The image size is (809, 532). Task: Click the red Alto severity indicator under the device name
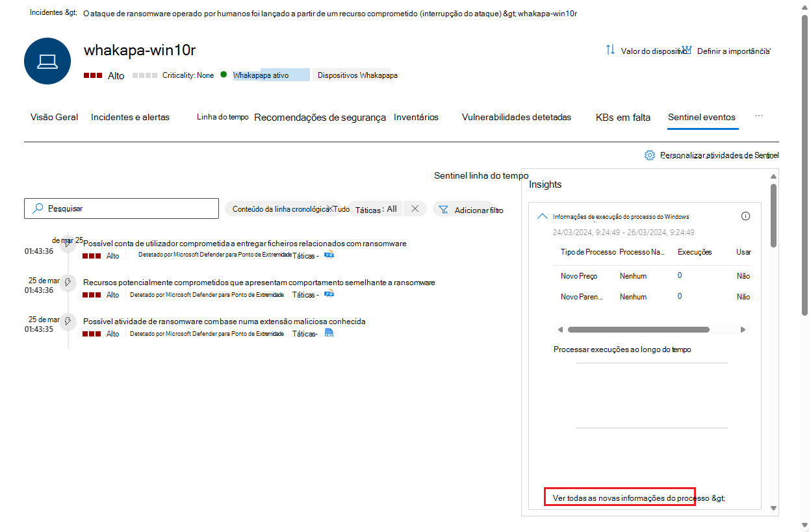click(93, 75)
